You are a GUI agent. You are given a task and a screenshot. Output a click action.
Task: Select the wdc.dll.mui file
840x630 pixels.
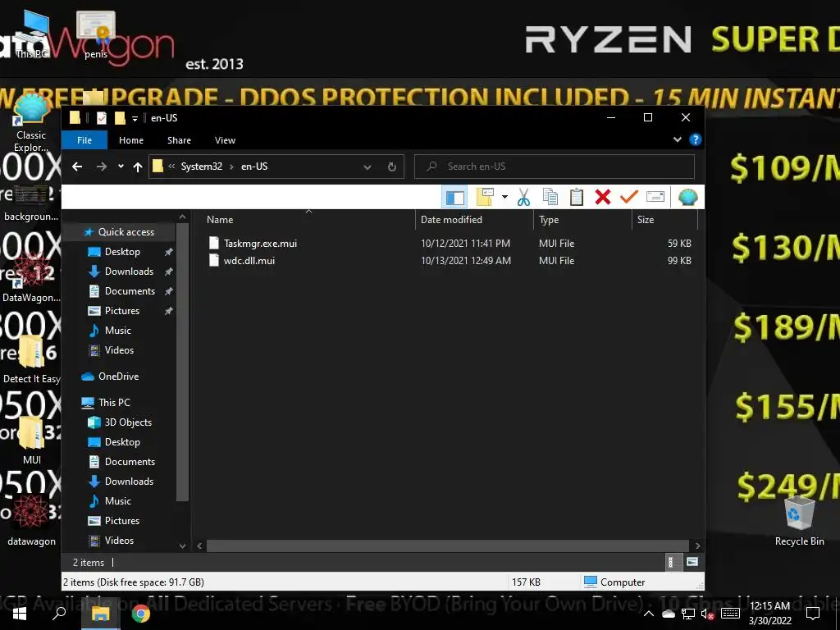249,261
